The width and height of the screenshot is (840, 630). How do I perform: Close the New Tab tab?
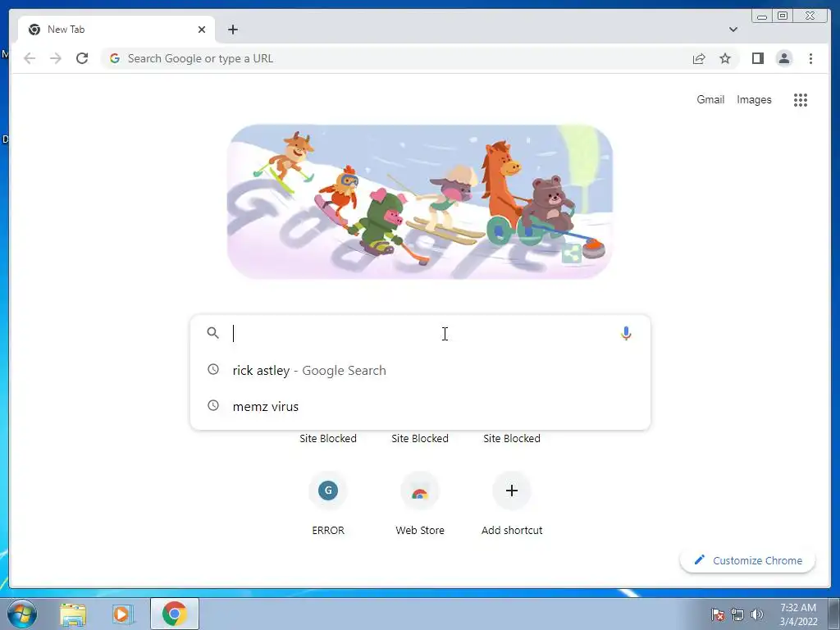(x=202, y=30)
